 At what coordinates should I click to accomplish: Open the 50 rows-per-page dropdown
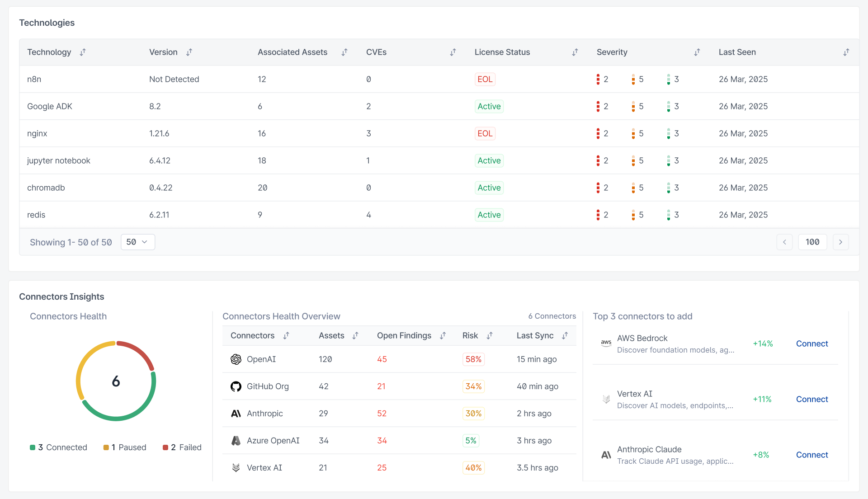pos(138,242)
